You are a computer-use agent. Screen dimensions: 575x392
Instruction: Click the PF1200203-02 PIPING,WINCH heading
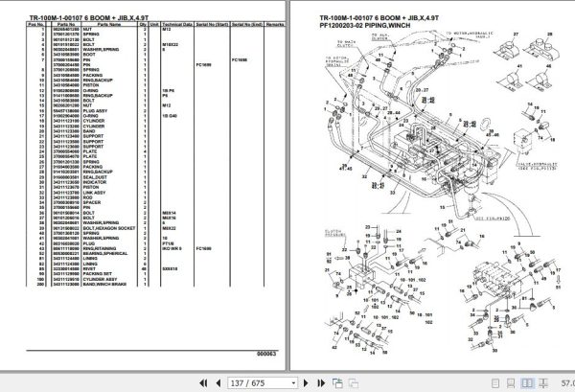[x=365, y=25]
